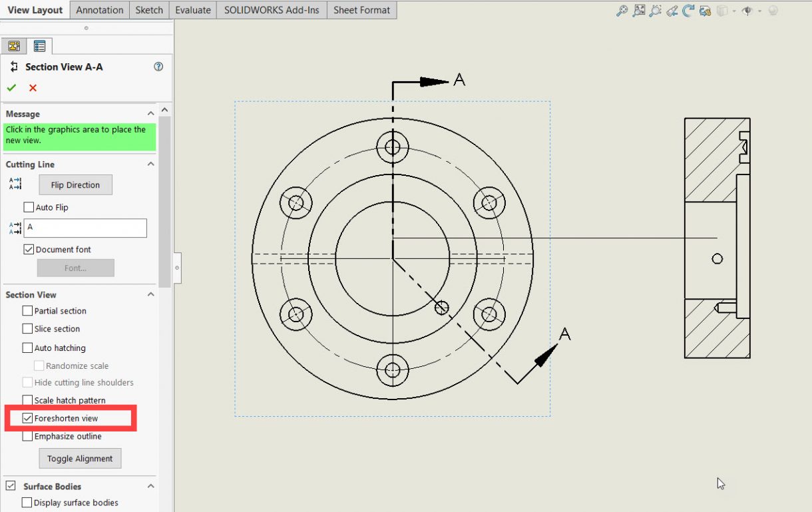Switch to the Sketch tab
The height and width of the screenshot is (512, 812).
[149, 10]
